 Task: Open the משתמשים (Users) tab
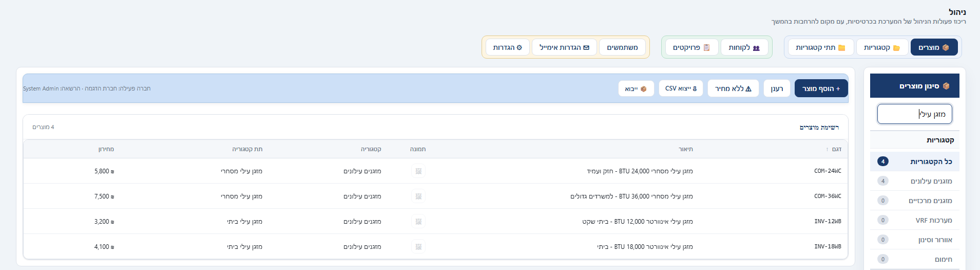click(x=622, y=47)
